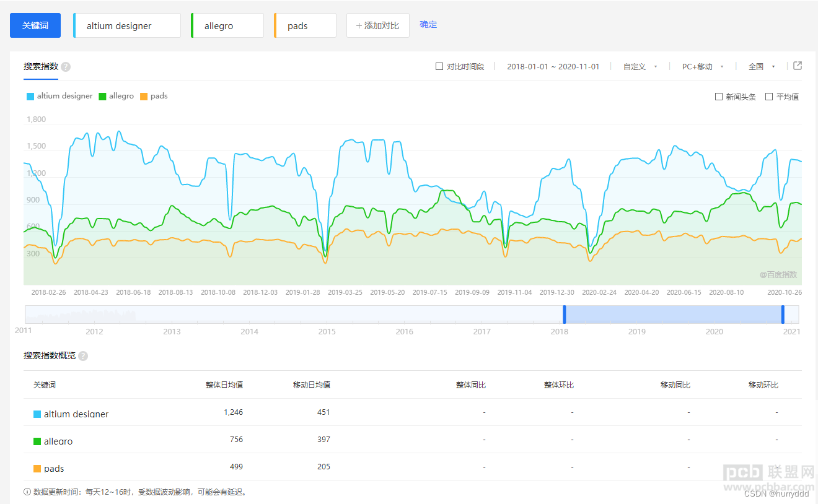Click left handle of timeline range slider
This screenshot has height=504, width=818.
[x=565, y=314]
